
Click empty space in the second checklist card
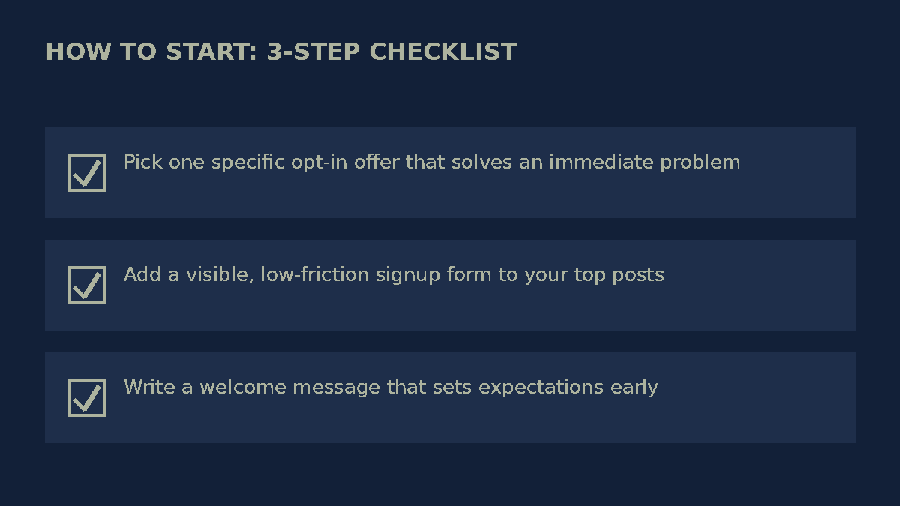pos(763,304)
